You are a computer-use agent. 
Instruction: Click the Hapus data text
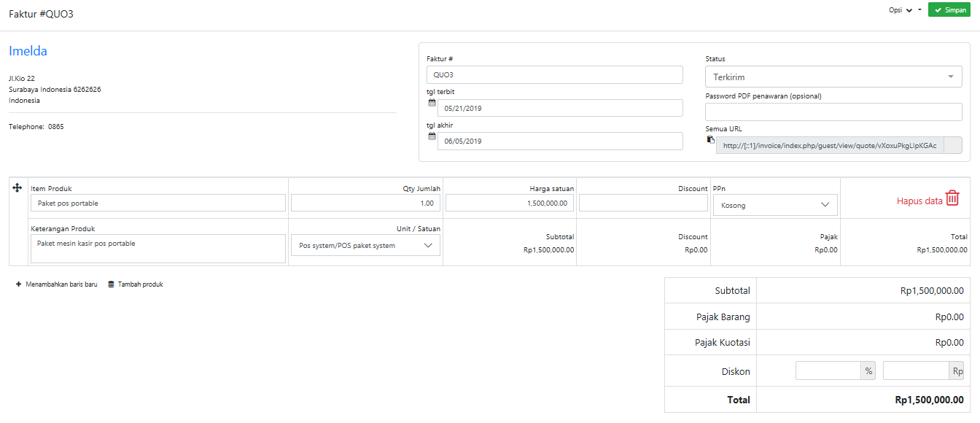click(x=919, y=201)
